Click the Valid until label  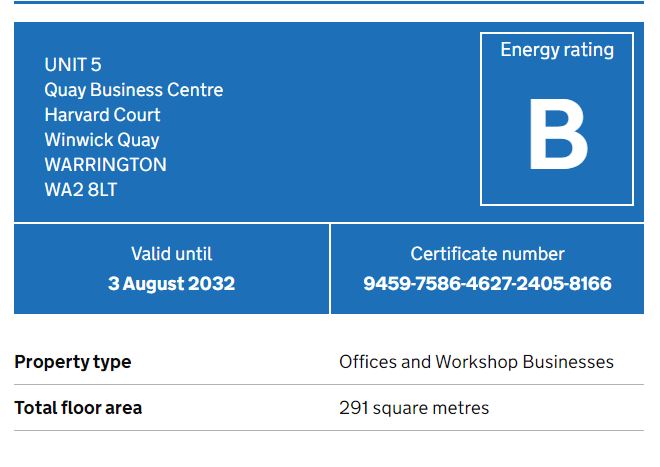pyautogui.click(x=171, y=254)
